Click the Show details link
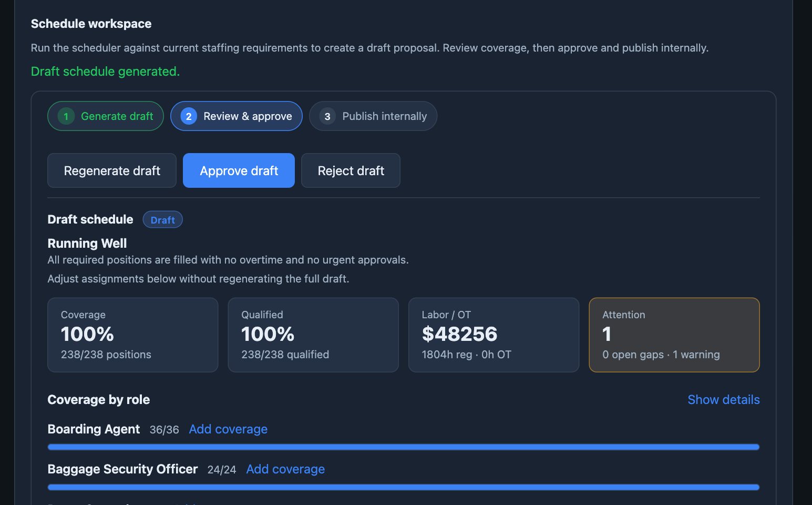This screenshot has width=812, height=505. pyautogui.click(x=724, y=400)
